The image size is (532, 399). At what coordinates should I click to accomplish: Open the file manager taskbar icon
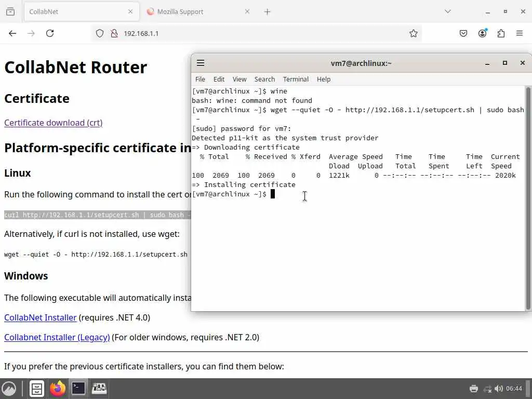37,389
